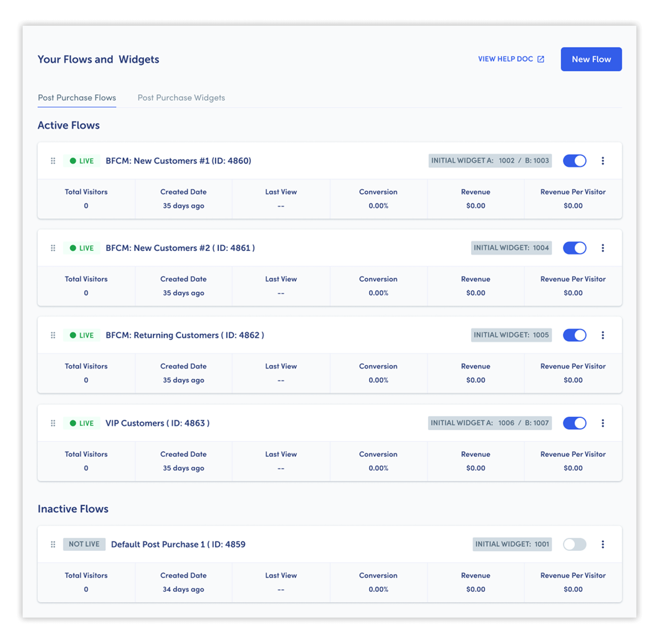Click the New Flow button
This screenshot has width=659, height=644.
591,59
